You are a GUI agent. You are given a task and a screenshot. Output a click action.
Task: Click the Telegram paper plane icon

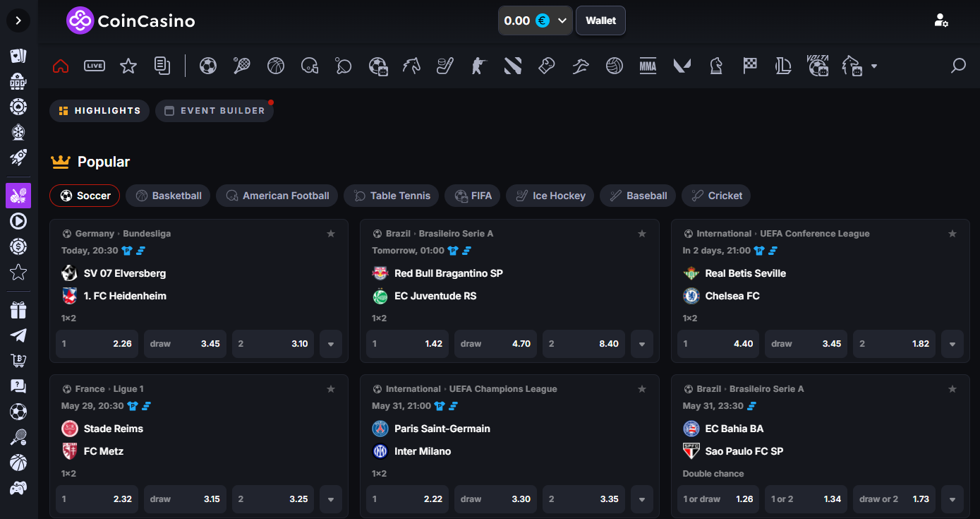18,335
